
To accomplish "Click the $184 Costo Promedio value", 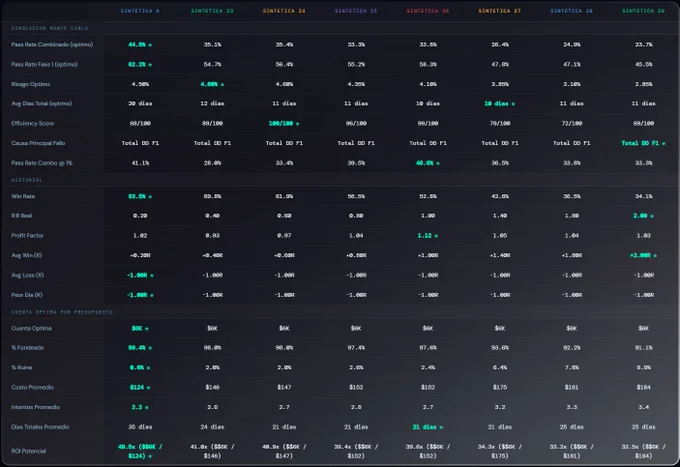I will [644, 388].
